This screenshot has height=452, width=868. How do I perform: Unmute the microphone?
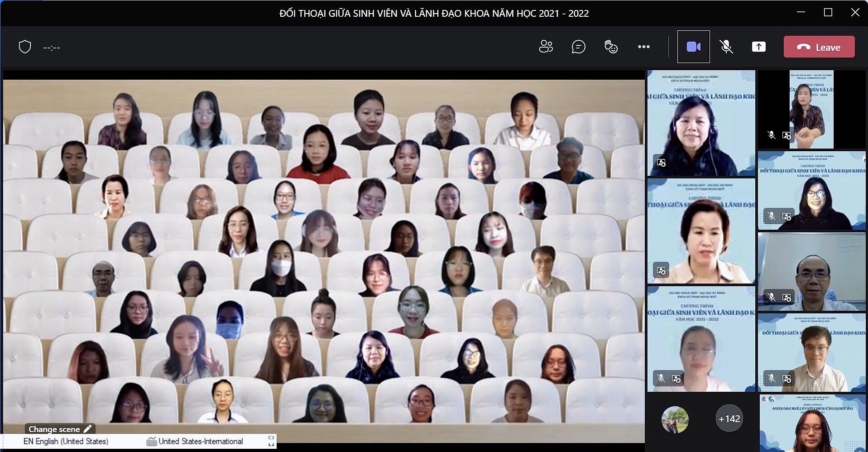(726, 47)
